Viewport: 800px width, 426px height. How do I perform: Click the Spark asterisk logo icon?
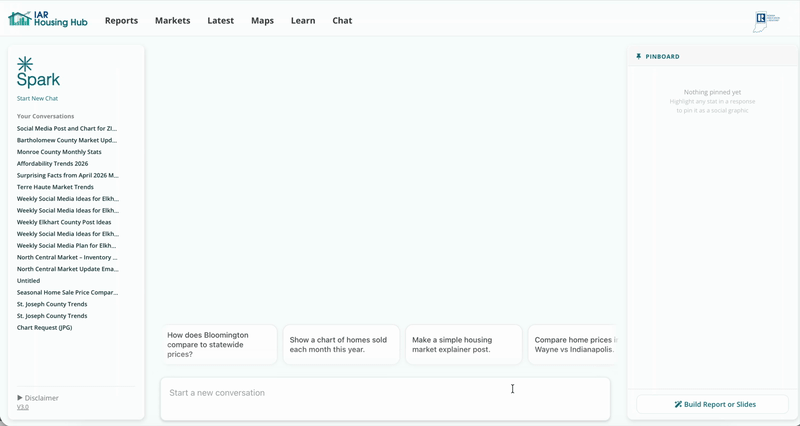click(24, 64)
